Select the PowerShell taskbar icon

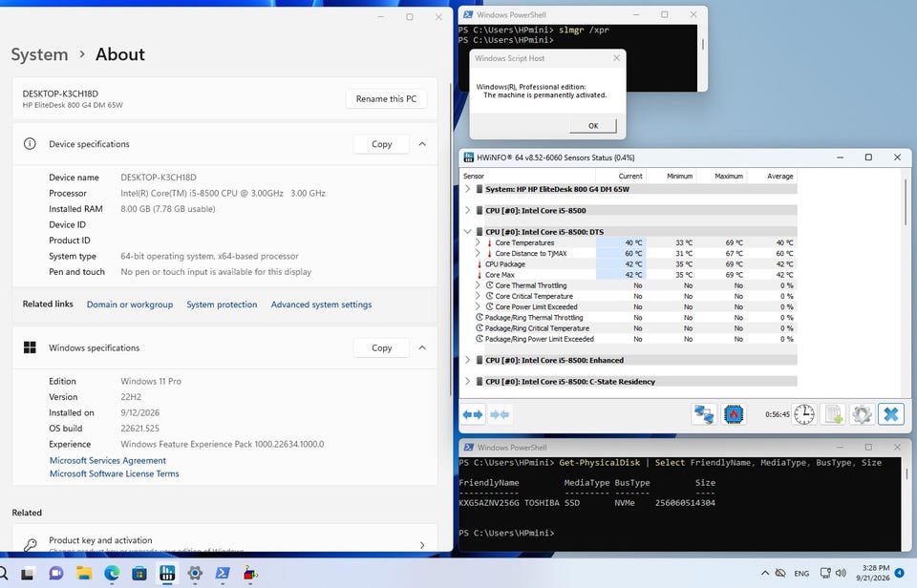coord(223,574)
